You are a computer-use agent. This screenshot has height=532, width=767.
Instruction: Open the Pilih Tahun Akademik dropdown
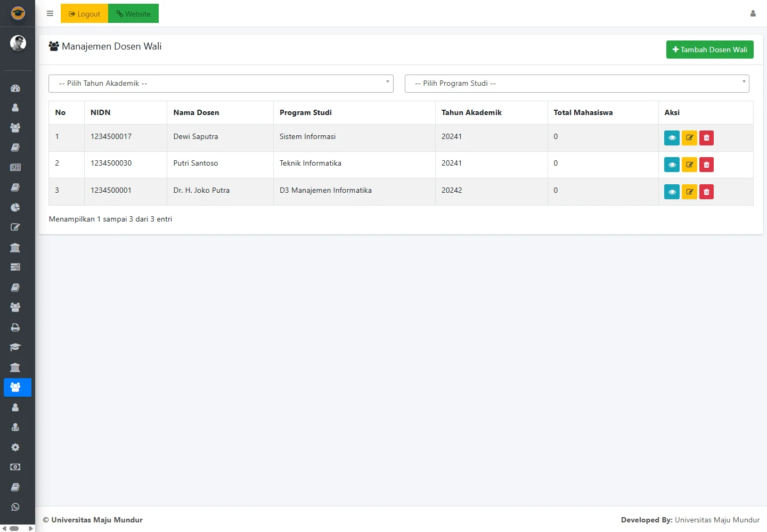point(221,84)
